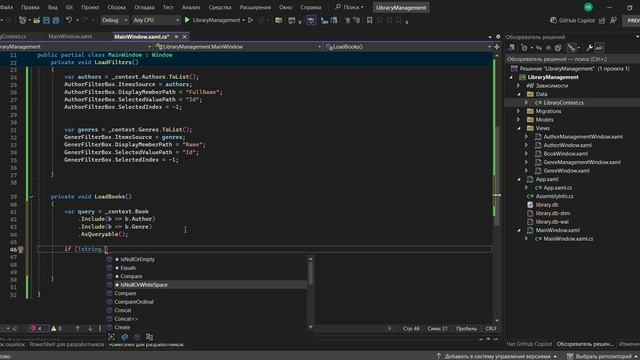Viewport: 640px width, 360px height.
Task: Click CRLF line ending indicator
Action: click(x=491, y=328)
